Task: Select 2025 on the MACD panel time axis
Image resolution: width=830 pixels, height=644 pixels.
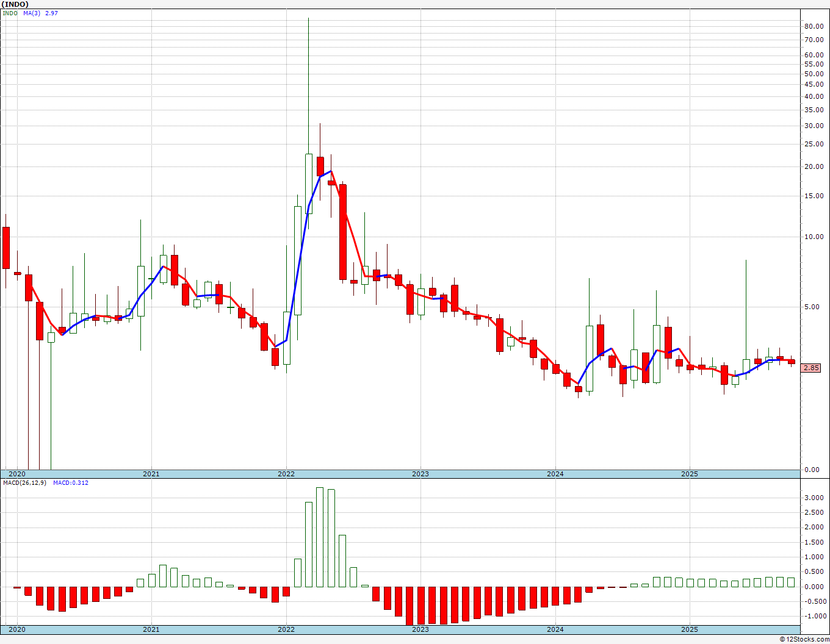Action: click(x=690, y=629)
